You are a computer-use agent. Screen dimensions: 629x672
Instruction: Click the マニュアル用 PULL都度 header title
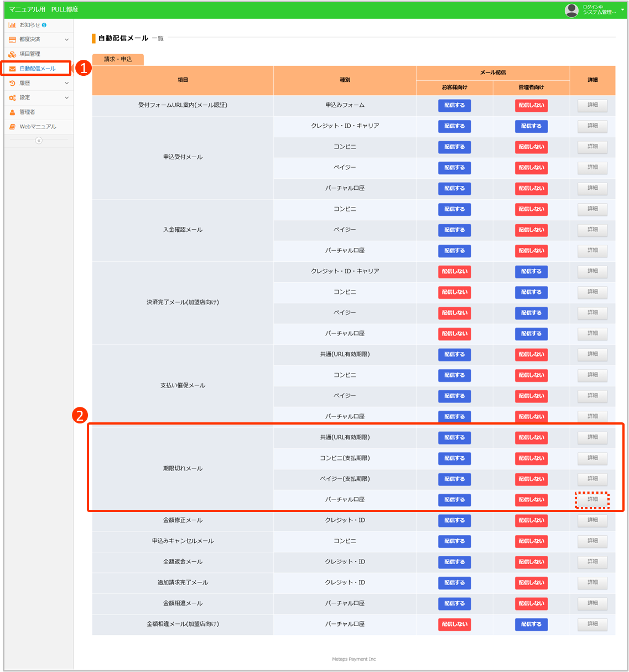pyautogui.click(x=44, y=9)
